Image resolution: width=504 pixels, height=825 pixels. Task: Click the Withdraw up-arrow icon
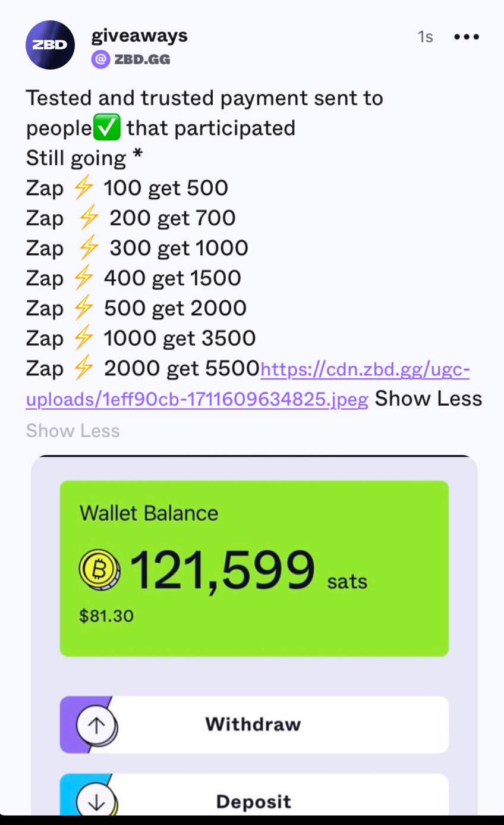pyautogui.click(x=97, y=724)
